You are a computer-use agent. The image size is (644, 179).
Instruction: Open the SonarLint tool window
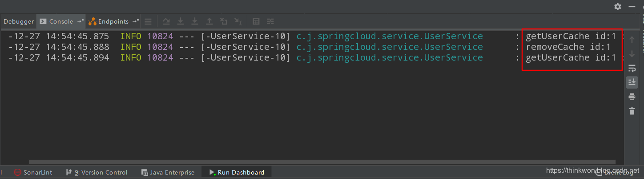(33, 172)
